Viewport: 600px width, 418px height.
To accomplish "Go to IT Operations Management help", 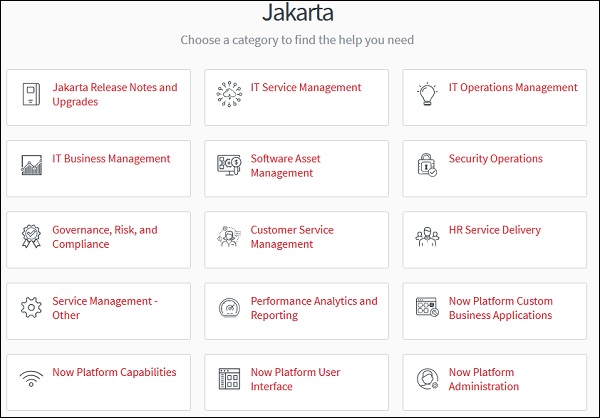I will (513, 88).
